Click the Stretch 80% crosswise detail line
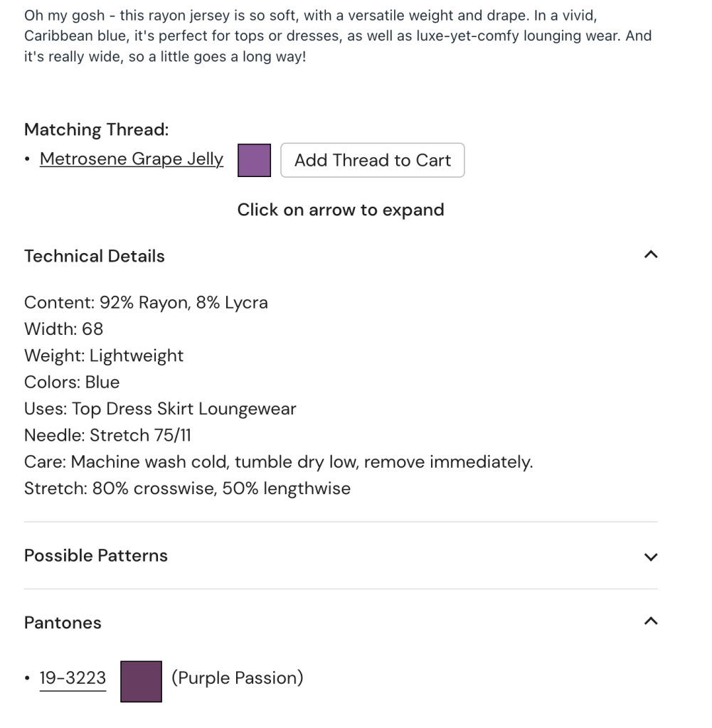Viewport: 712px width, 728px height. [187, 488]
